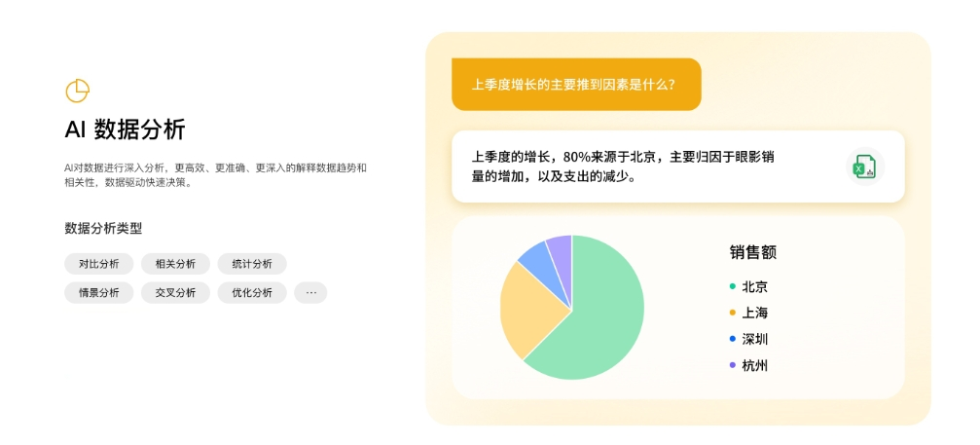Select the 情景分析 tag

pyautogui.click(x=98, y=292)
